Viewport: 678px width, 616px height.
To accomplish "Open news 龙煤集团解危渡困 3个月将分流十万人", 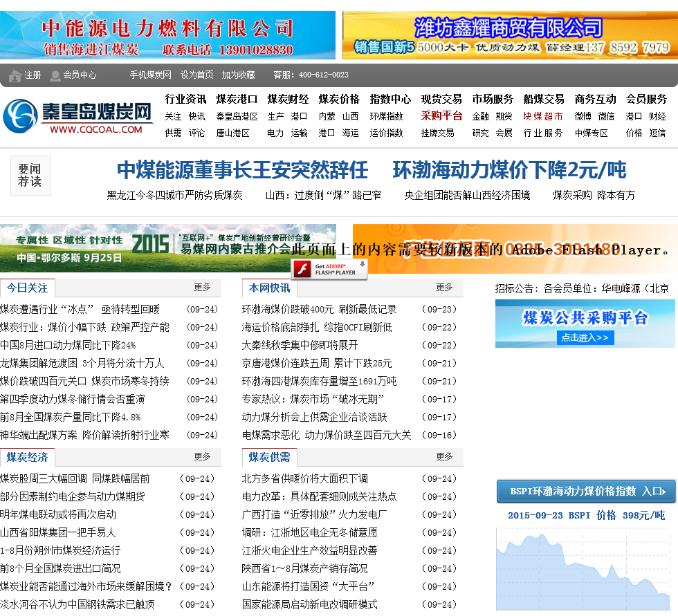I will pyautogui.click(x=82, y=363).
